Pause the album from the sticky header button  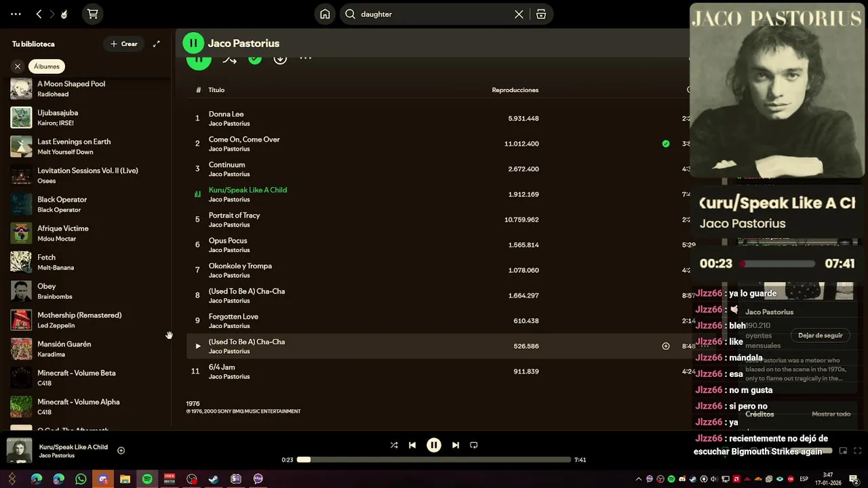tap(193, 43)
